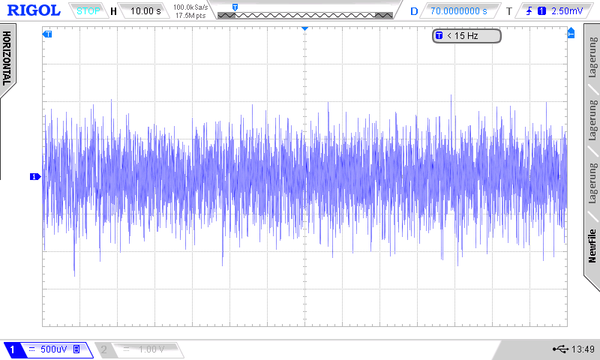The image size is (600, 360).
Task: Select the top Lagerung menu tab
Action: click(592, 57)
